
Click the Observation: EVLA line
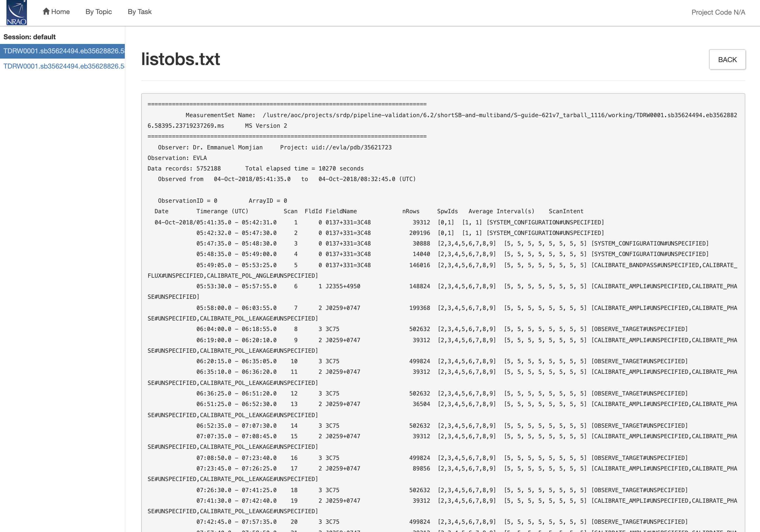(177, 158)
